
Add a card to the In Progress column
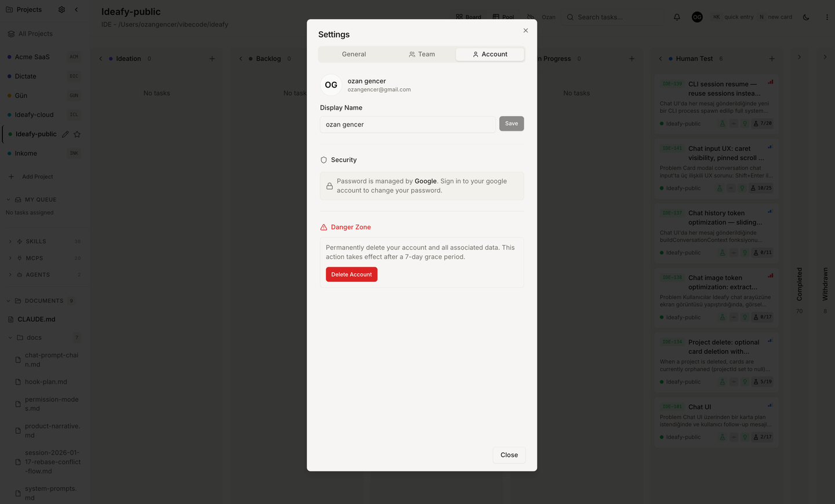(632, 59)
